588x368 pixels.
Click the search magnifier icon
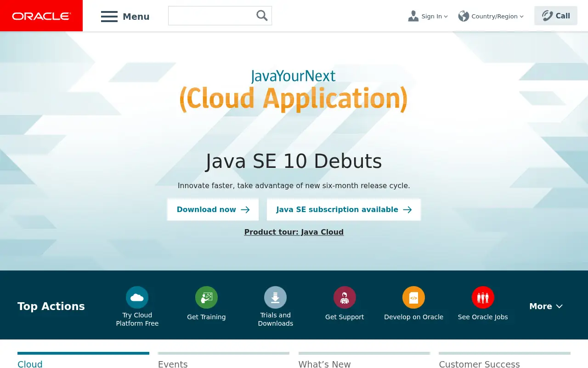262,16
